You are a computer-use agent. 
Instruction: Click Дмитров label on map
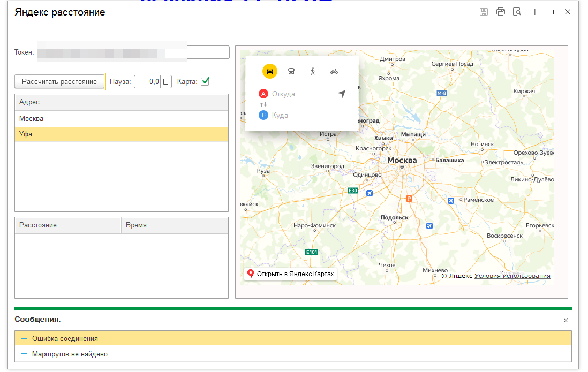[x=393, y=59]
